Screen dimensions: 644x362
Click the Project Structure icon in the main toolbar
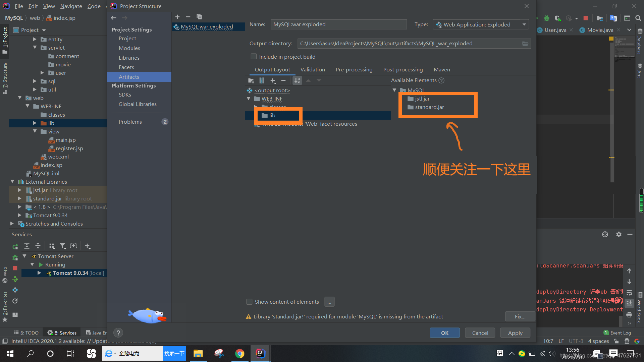pos(600,18)
